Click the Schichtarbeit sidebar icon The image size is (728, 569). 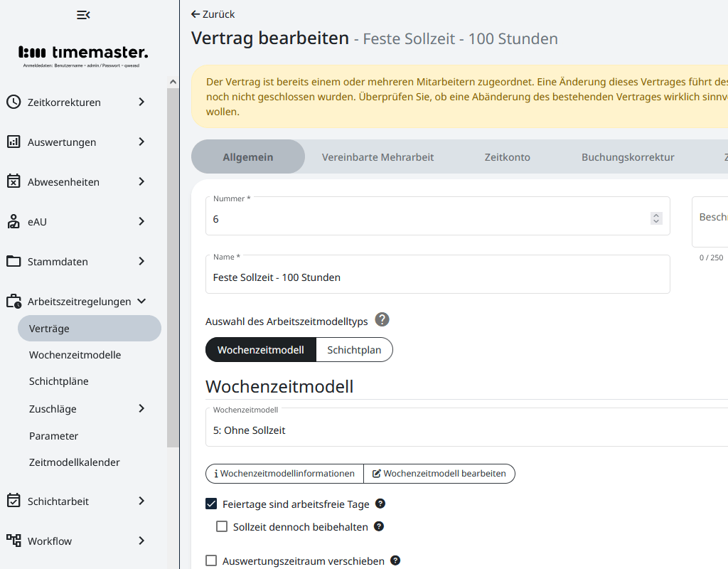tap(14, 501)
